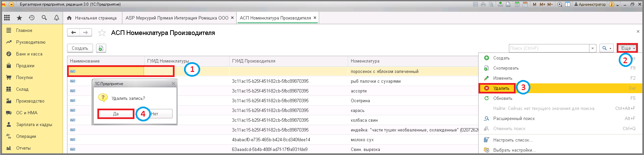Close the ASP Меркурий tab
The width and height of the screenshot is (644, 155).
(x=232, y=18)
